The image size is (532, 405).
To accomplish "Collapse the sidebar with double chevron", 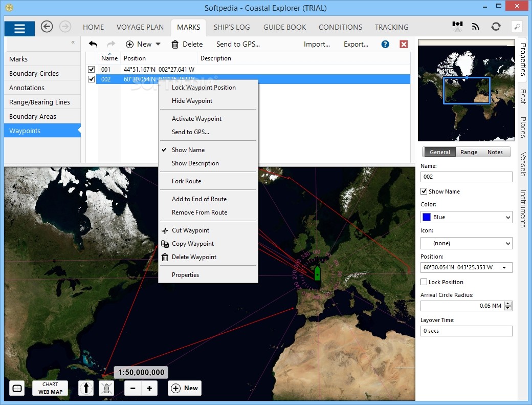I will point(73,42).
